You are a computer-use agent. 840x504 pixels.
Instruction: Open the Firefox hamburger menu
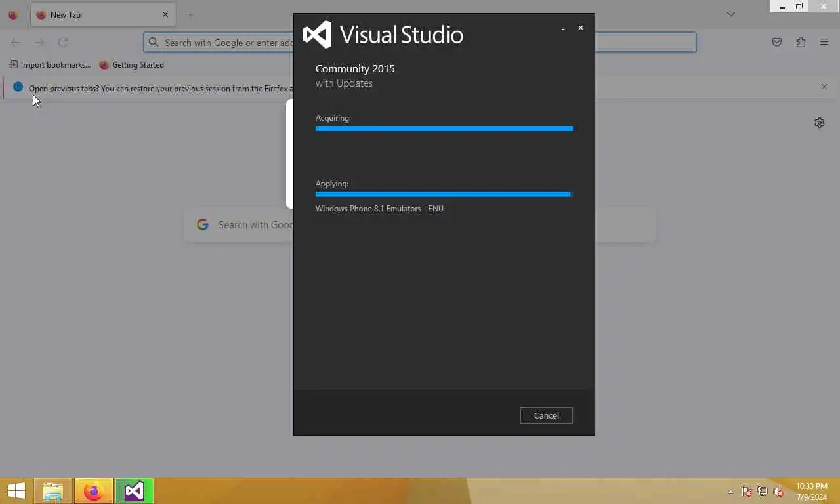coord(824,42)
